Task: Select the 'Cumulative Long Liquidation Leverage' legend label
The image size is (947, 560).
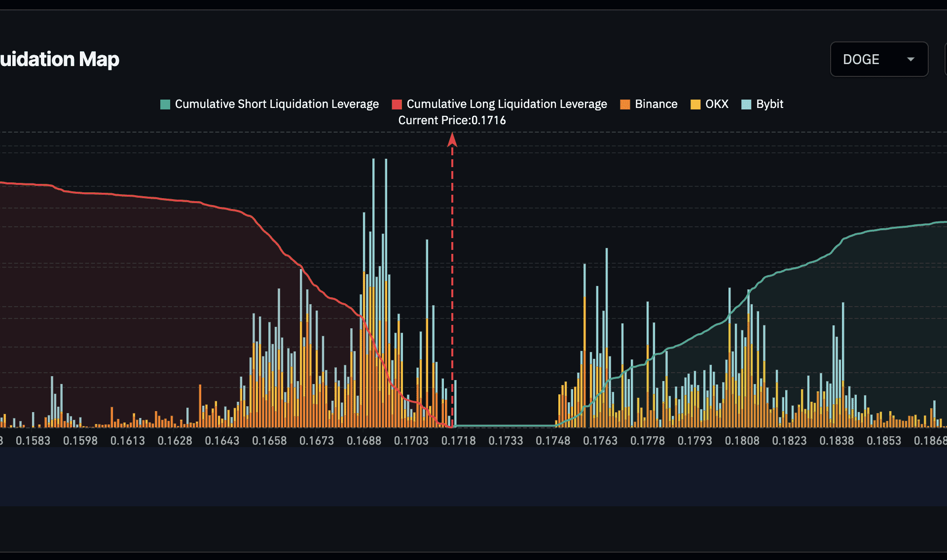Action: click(x=506, y=104)
